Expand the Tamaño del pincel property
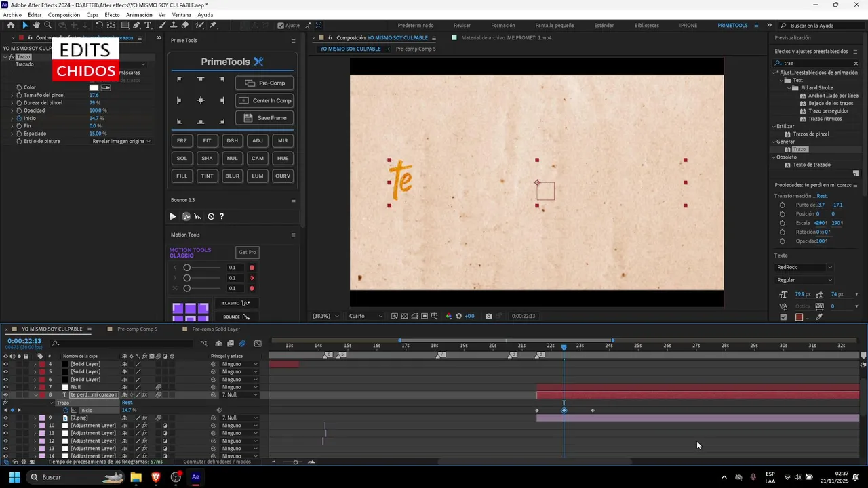 [12, 95]
